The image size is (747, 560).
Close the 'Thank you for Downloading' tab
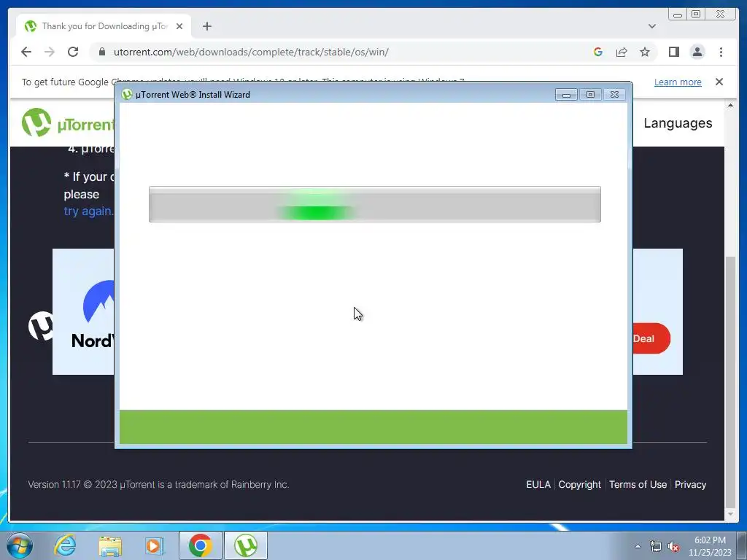click(x=179, y=26)
